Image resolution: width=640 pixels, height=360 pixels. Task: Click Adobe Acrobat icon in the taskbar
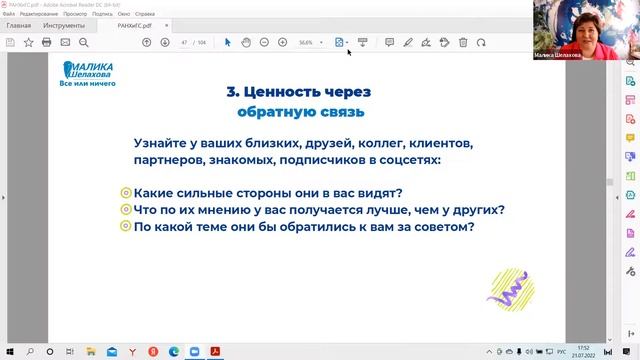click(215, 351)
